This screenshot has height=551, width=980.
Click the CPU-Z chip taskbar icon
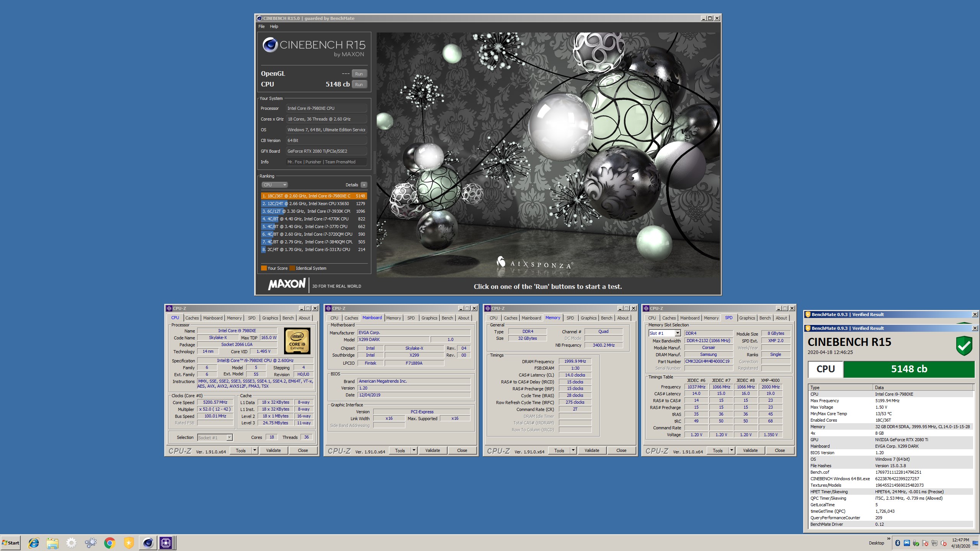coord(166,543)
